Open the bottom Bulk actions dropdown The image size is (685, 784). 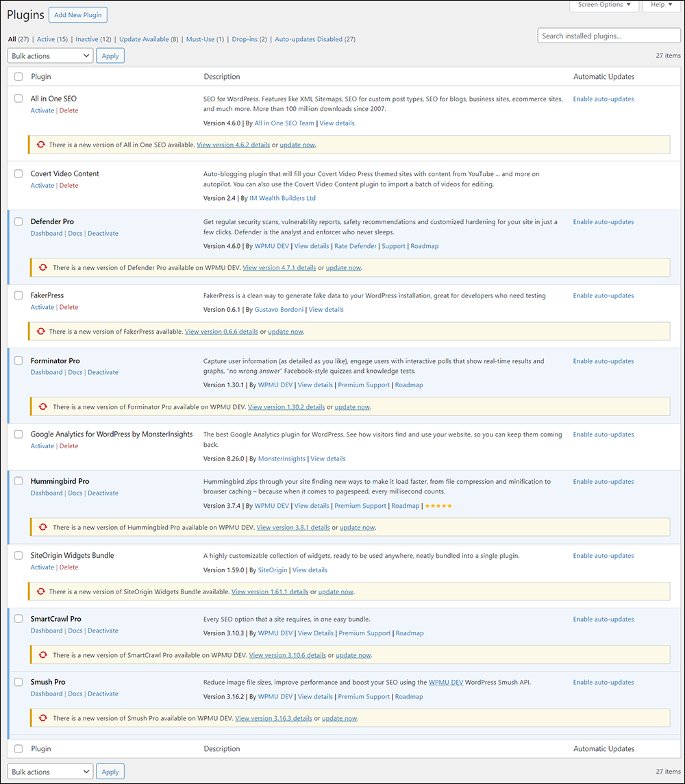click(51, 772)
